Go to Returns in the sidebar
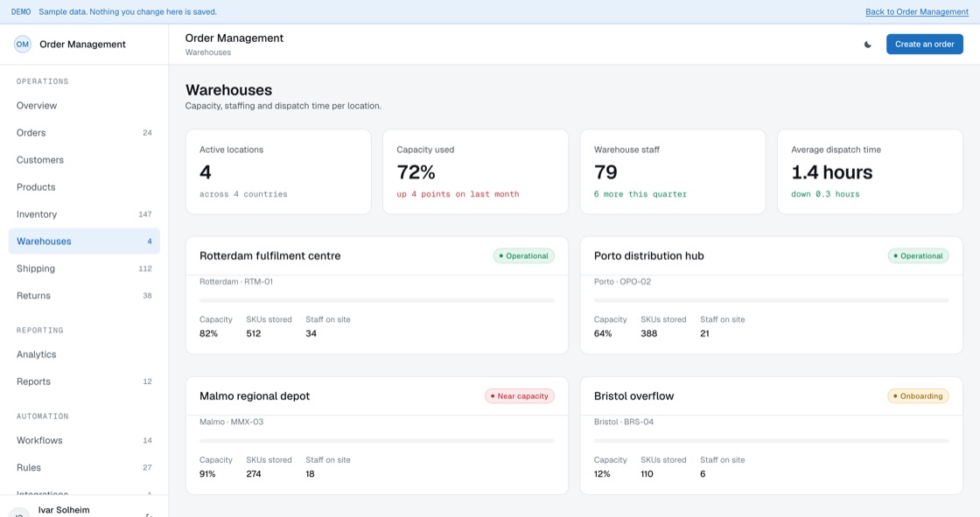The image size is (980, 517). point(84,296)
